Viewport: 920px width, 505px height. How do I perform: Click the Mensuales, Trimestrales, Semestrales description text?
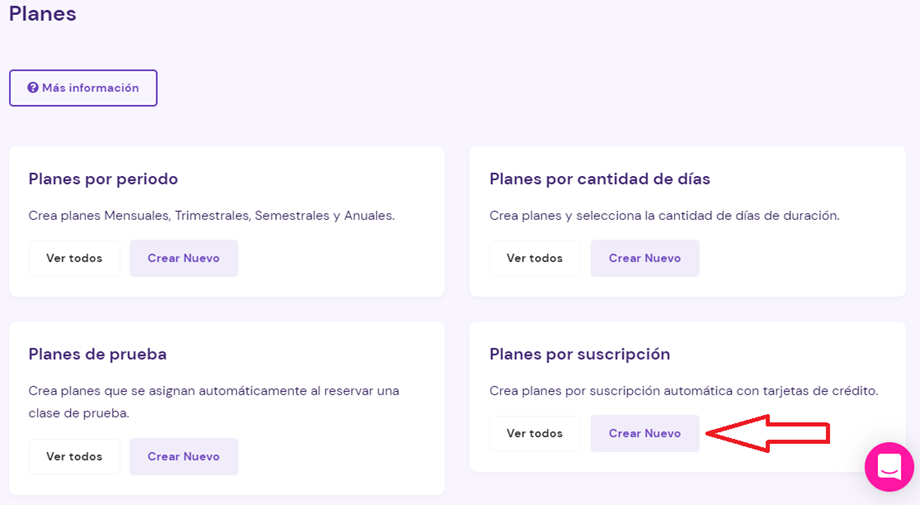[x=211, y=216]
